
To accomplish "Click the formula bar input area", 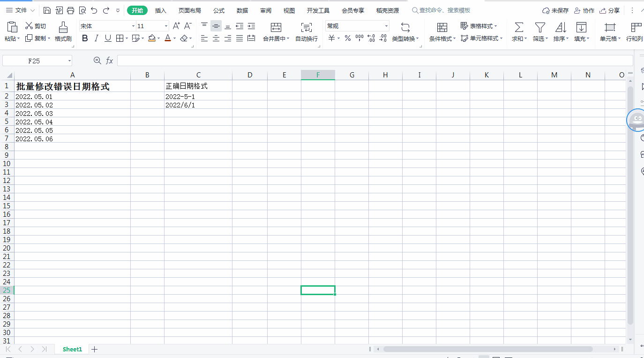I will coord(375,61).
